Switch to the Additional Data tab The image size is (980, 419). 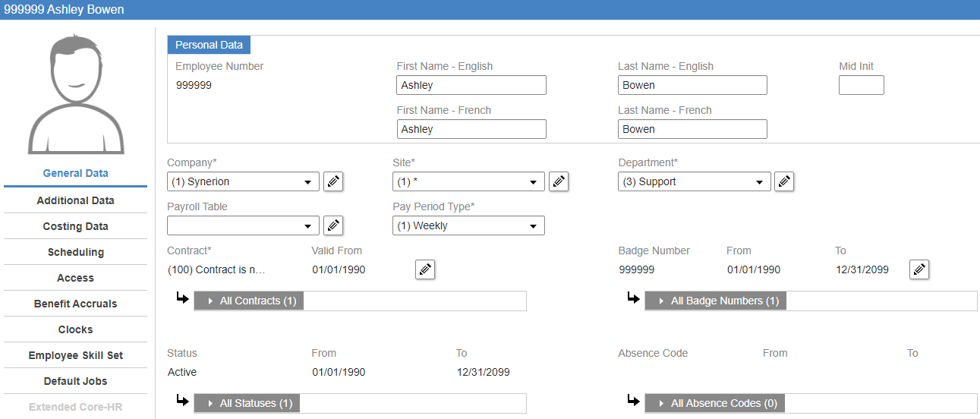click(x=75, y=200)
